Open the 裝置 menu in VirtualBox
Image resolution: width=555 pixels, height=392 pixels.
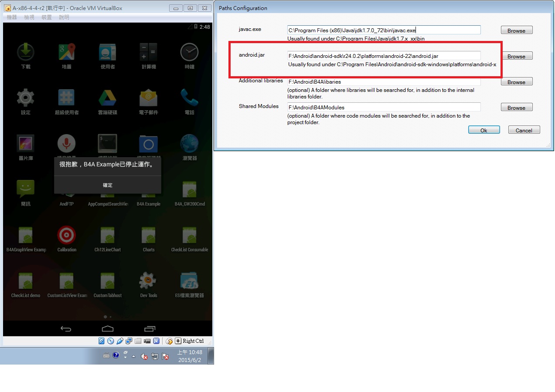pos(47,17)
